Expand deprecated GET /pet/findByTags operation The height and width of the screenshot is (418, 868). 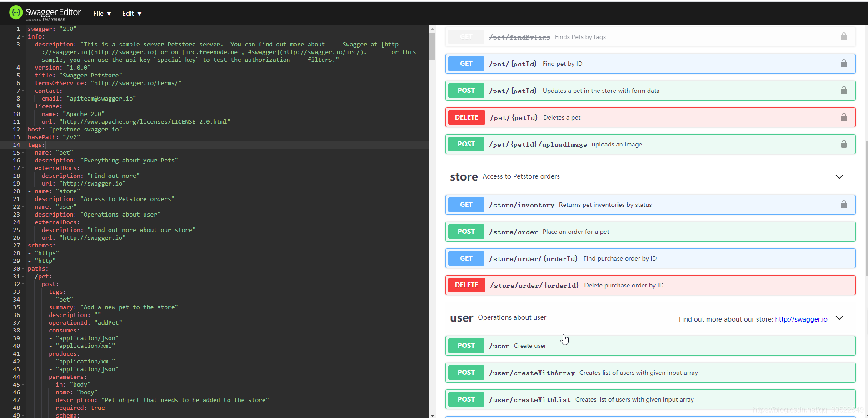(650, 37)
